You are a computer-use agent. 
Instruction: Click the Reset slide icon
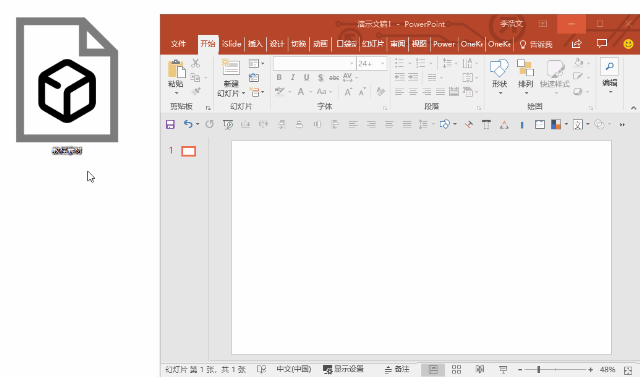254,78
